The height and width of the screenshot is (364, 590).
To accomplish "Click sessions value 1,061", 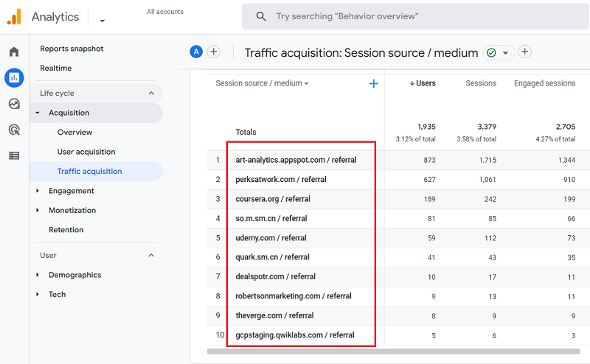I will click(487, 180).
